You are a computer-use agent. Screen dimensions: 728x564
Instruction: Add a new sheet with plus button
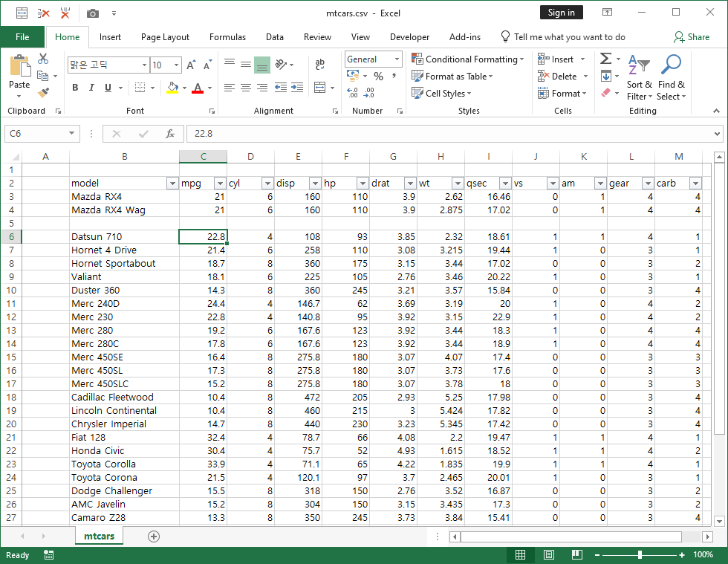[154, 537]
